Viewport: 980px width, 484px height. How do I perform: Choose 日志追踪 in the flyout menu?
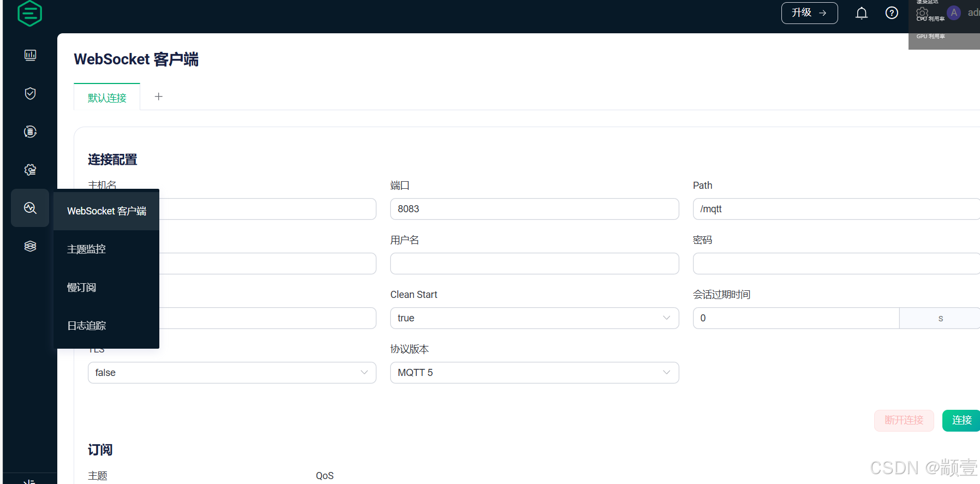click(x=106, y=325)
